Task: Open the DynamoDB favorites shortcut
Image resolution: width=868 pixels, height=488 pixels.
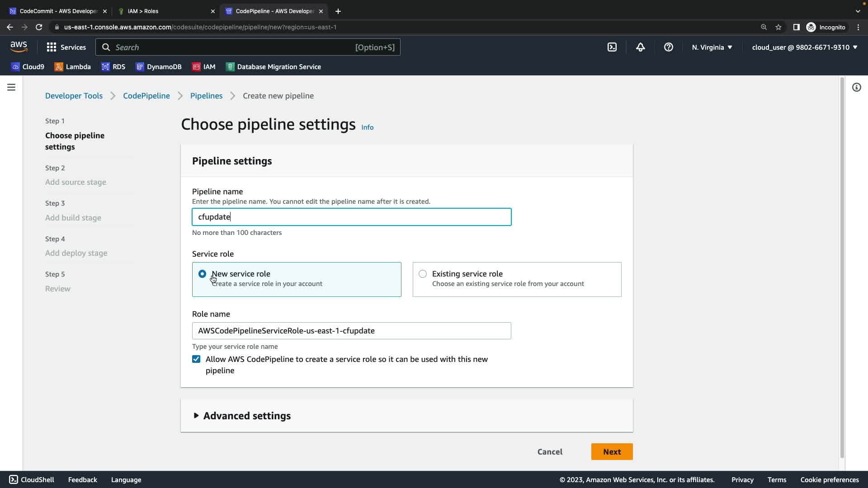Action: (x=158, y=66)
